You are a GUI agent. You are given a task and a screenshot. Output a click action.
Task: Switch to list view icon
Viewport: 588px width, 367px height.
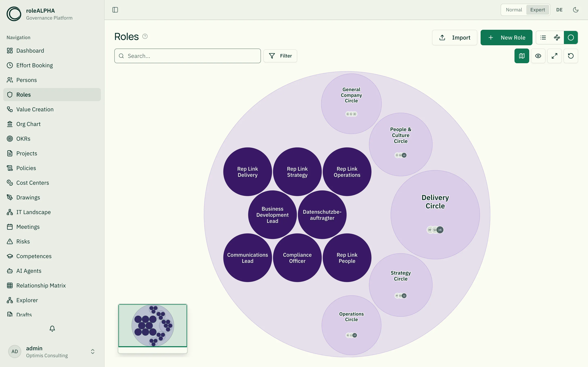click(x=543, y=38)
